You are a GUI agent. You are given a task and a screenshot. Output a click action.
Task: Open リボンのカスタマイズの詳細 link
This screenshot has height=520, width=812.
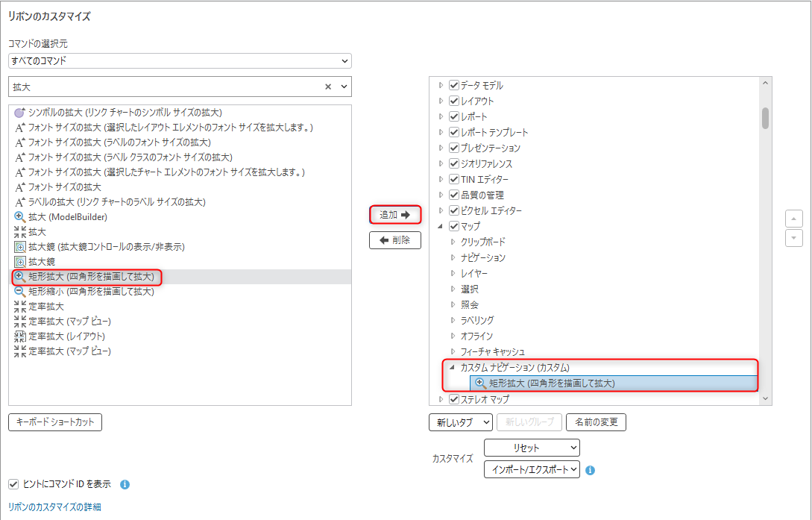tap(54, 507)
